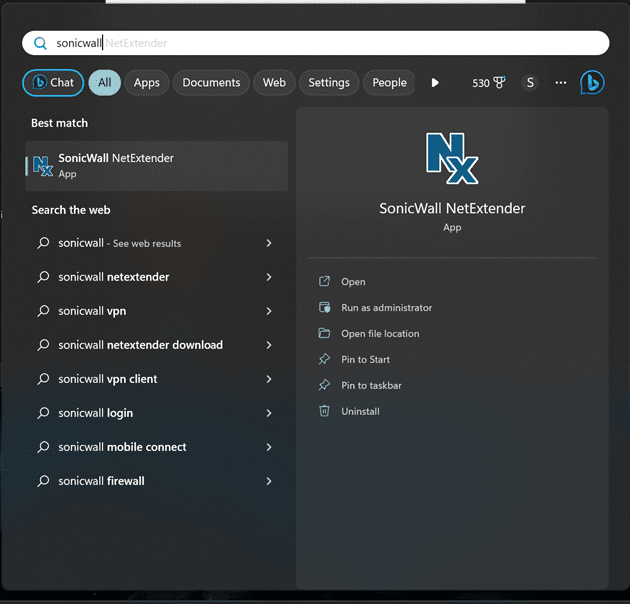Show more filter tabs with the arrow
Screen dimensions: 630x604
(435, 83)
